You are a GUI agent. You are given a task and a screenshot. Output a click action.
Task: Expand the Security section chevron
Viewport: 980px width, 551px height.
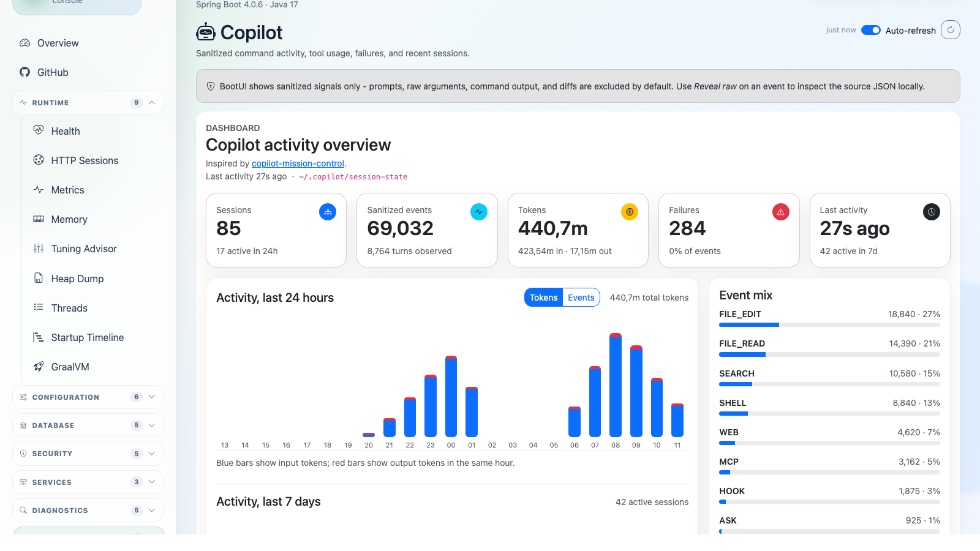(x=152, y=454)
